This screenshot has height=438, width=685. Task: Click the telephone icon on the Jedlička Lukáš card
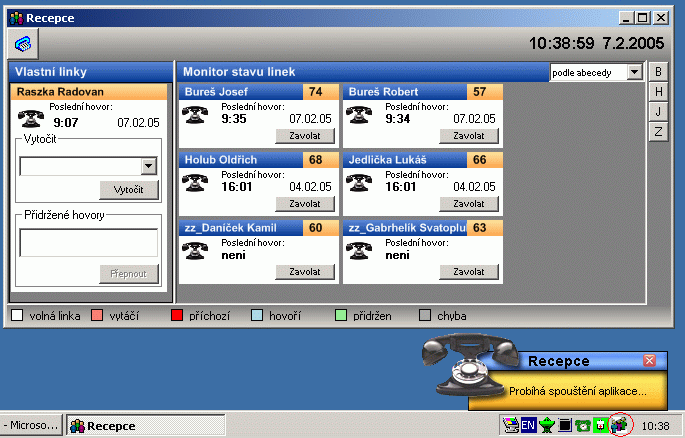tap(358, 182)
